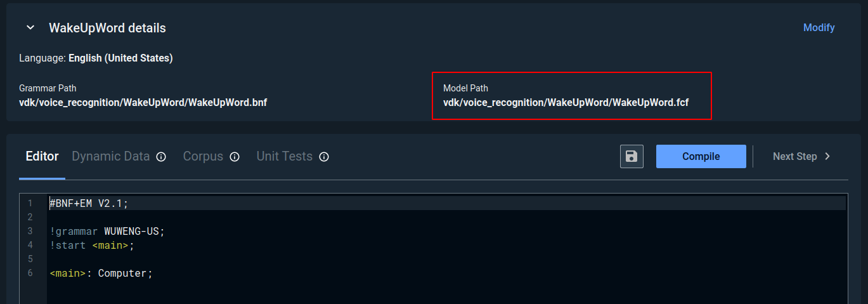The height and width of the screenshot is (304, 868).
Task: Click the !grammar WUWENG-US line
Action: (107, 231)
